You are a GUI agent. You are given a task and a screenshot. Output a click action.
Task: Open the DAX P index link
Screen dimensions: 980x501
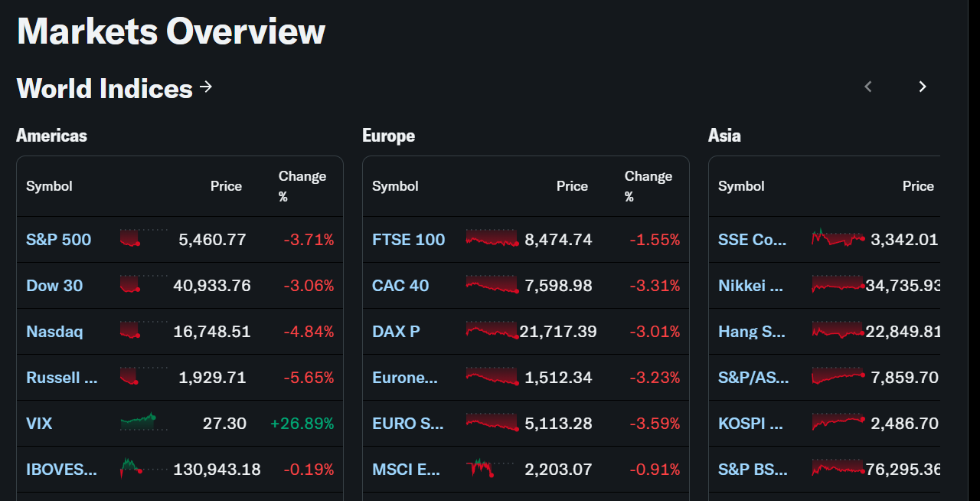click(x=396, y=332)
